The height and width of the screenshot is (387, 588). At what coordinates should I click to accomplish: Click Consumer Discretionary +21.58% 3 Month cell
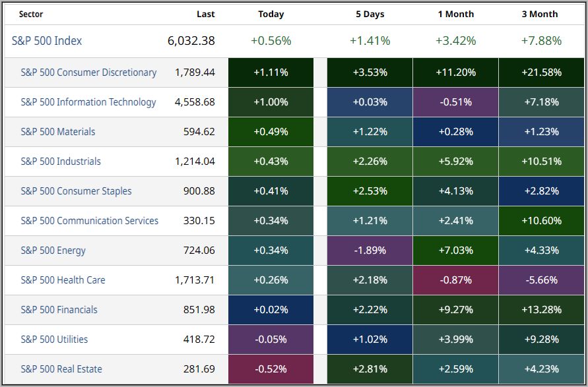[x=541, y=73]
